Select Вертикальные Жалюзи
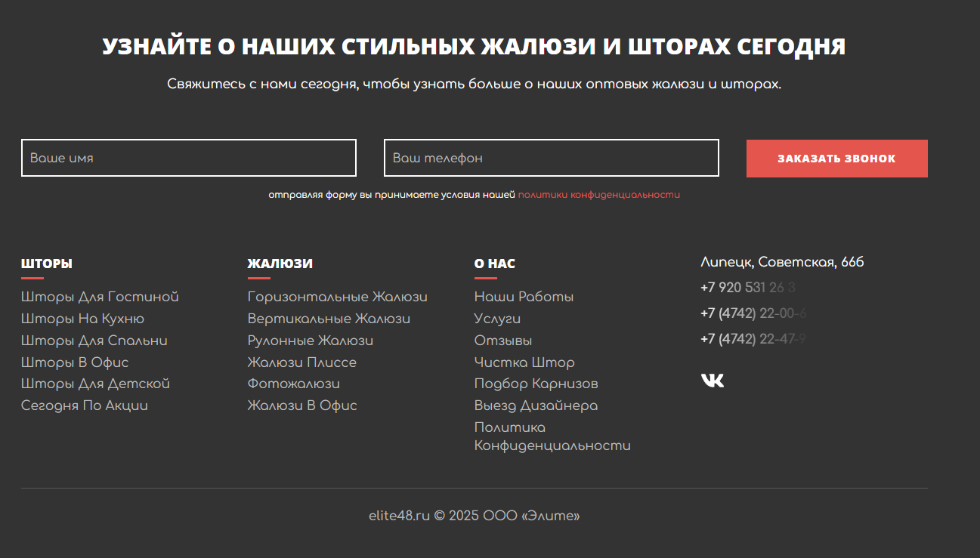The height and width of the screenshot is (558, 980). [x=328, y=318]
